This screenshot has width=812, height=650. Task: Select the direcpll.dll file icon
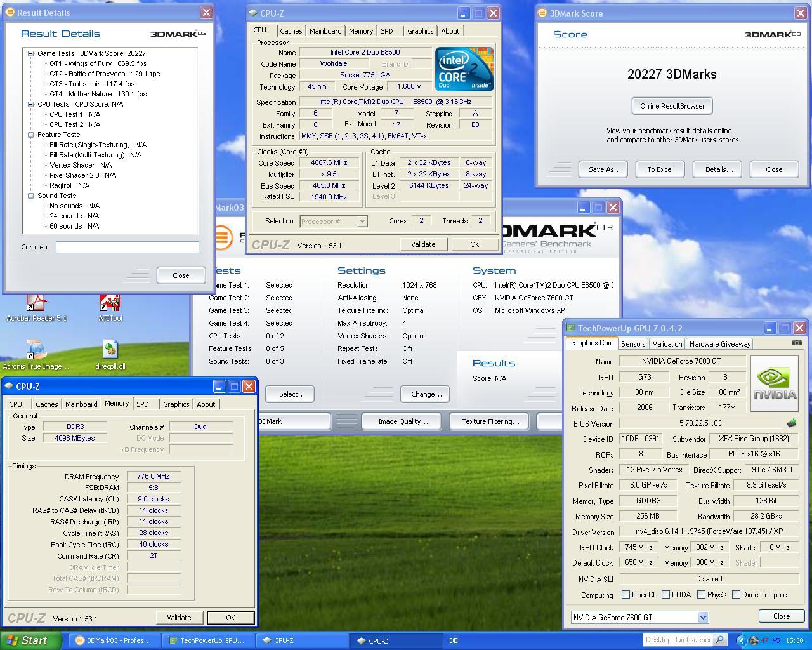coord(110,355)
